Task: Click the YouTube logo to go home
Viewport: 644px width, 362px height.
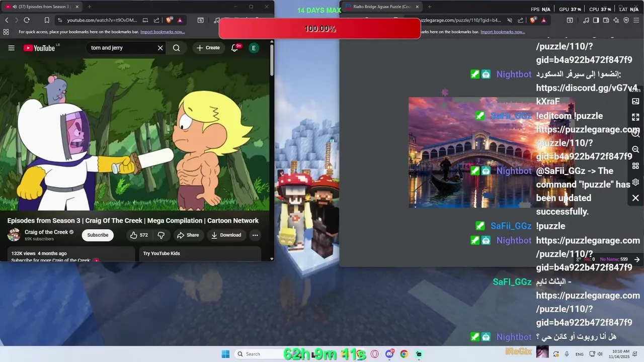Action: click(x=39, y=48)
